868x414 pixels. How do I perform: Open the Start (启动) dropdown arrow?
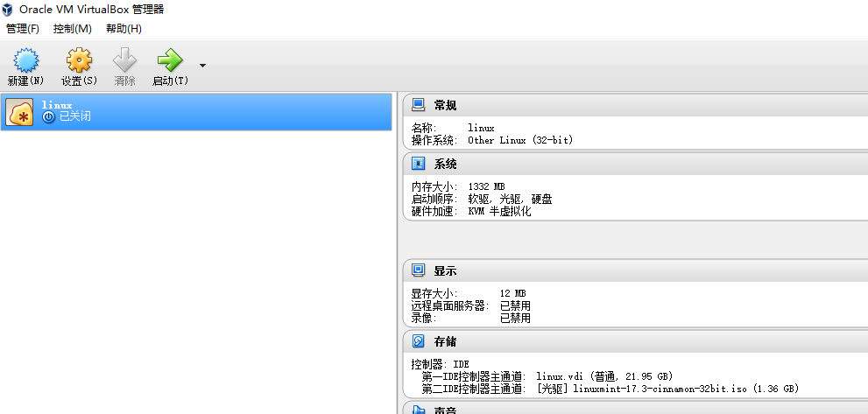(202, 66)
